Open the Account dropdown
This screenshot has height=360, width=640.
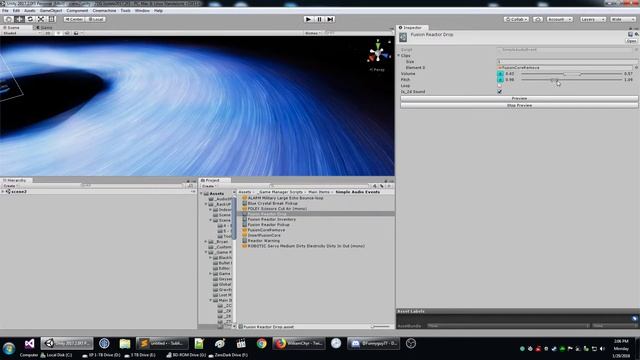(560, 19)
